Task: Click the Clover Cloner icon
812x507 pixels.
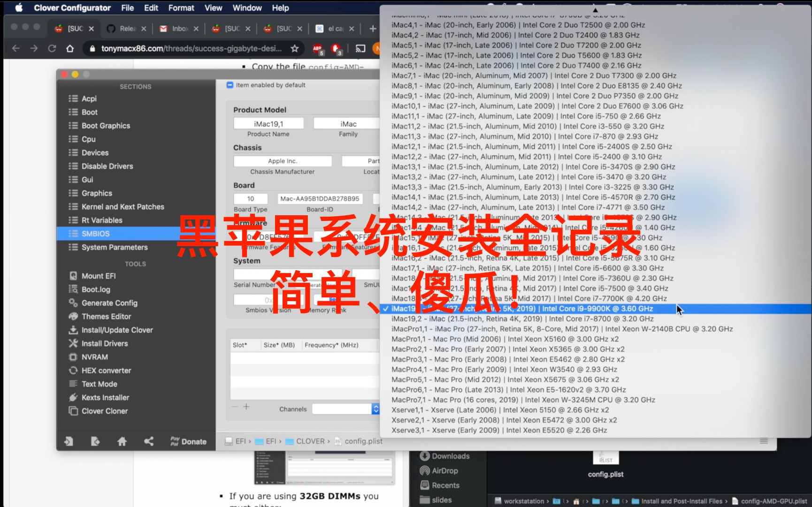Action: [x=73, y=411]
